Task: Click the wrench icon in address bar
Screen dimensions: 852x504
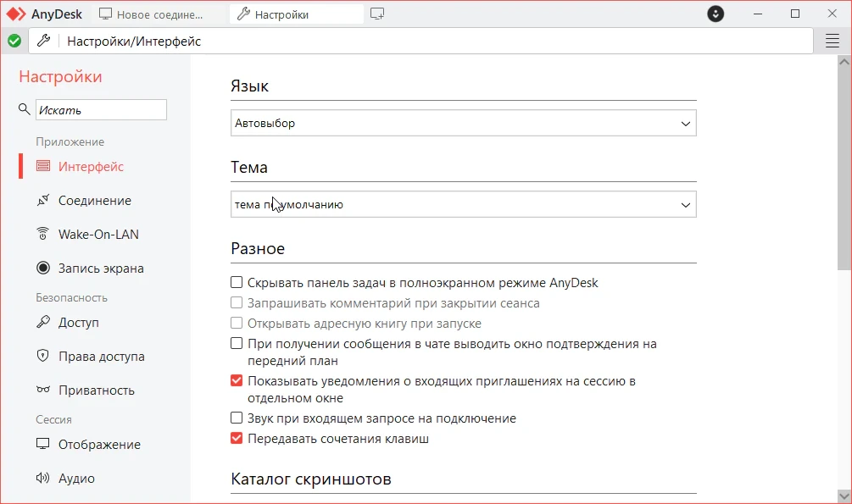Action: tap(44, 41)
